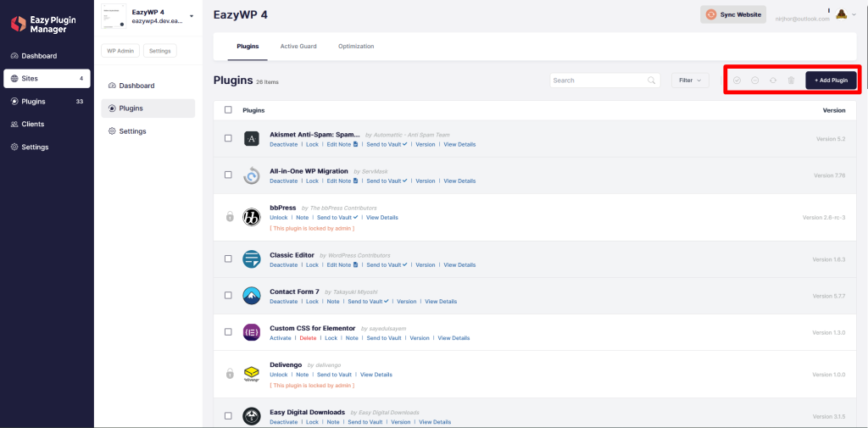
Task: Click the Akismet plugin icon
Action: (x=251, y=138)
